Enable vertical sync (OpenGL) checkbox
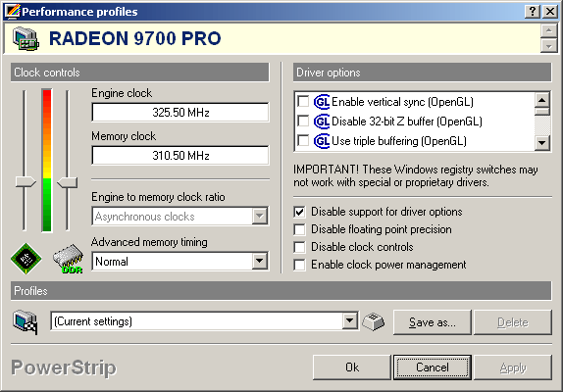The image size is (563, 392). [x=303, y=102]
